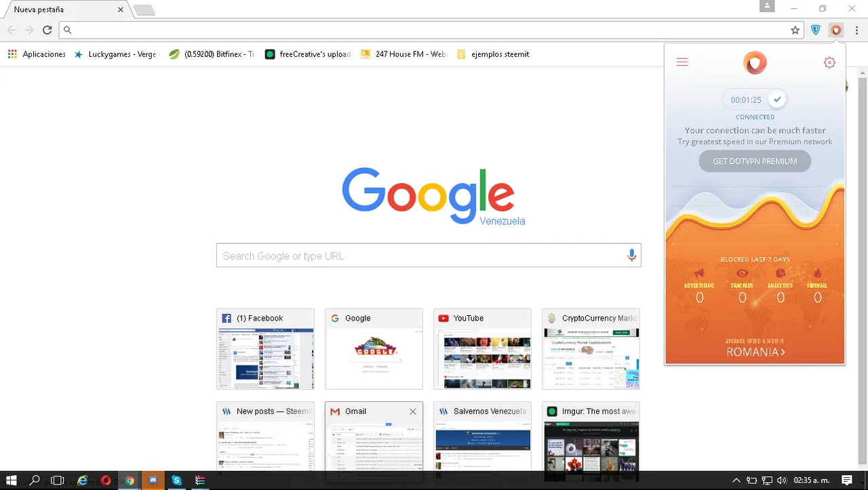Open the CryptoCurrency Market thumbnail

pyautogui.click(x=591, y=349)
